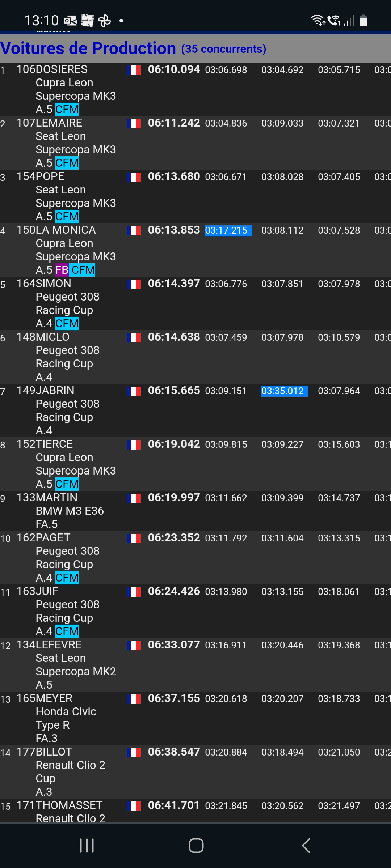The width and height of the screenshot is (391, 868).
Task: Select the purple FB badge for LA MONICA
Action: coord(62,270)
